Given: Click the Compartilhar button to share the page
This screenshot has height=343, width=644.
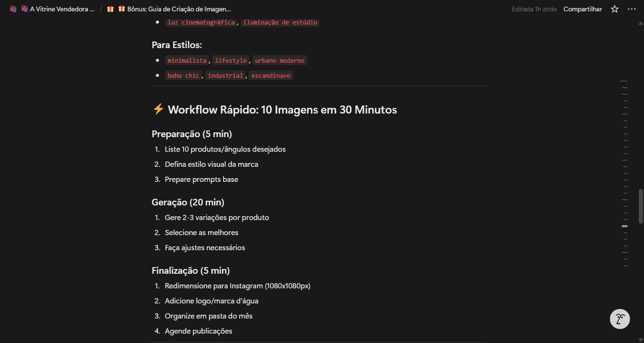Looking at the screenshot, I should tap(583, 8).
